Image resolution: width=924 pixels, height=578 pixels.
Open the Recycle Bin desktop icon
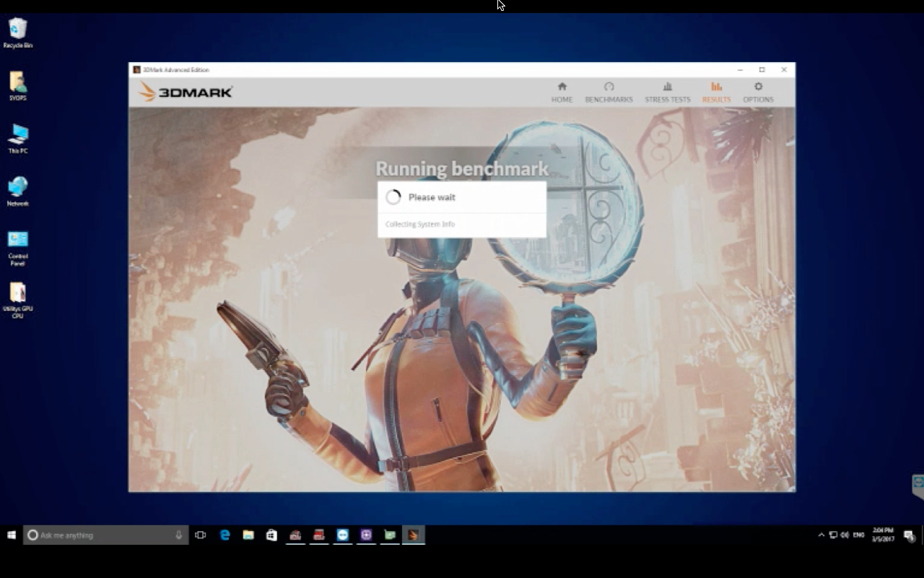18,33
